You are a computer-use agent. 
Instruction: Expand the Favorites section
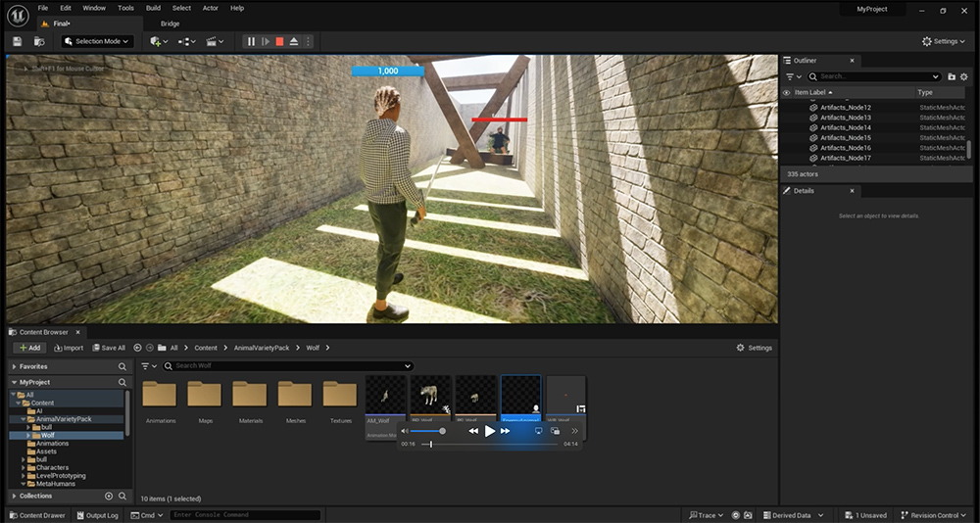pos(15,367)
